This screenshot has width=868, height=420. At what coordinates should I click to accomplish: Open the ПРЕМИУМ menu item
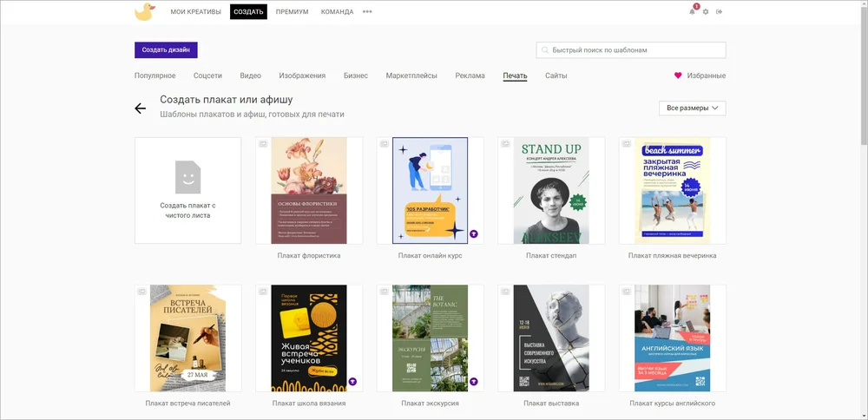click(292, 12)
